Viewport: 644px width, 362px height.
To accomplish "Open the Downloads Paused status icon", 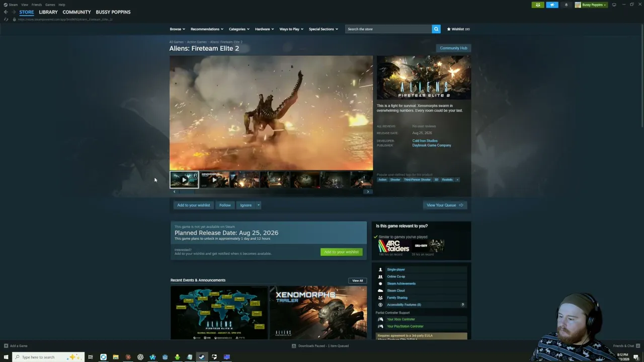I will coord(294,346).
